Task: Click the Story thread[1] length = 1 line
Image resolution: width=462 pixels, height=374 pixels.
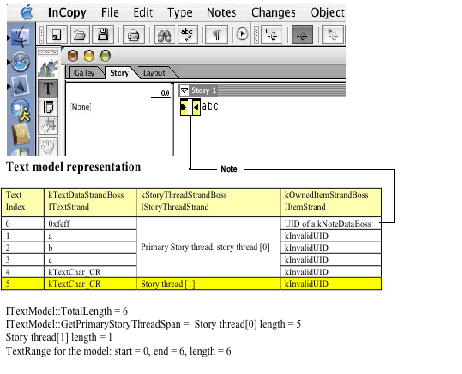Action: click(59, 337)
